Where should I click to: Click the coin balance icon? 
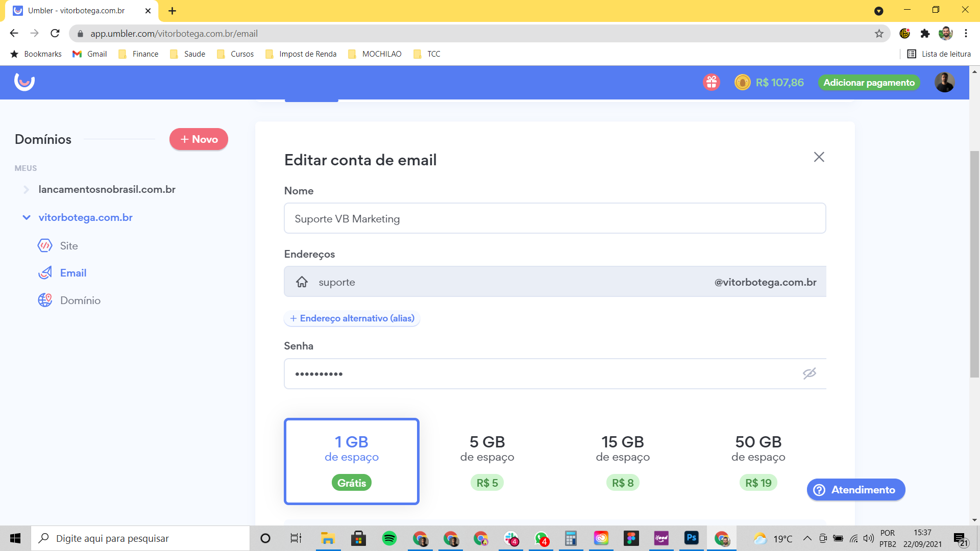click(742, 82)
